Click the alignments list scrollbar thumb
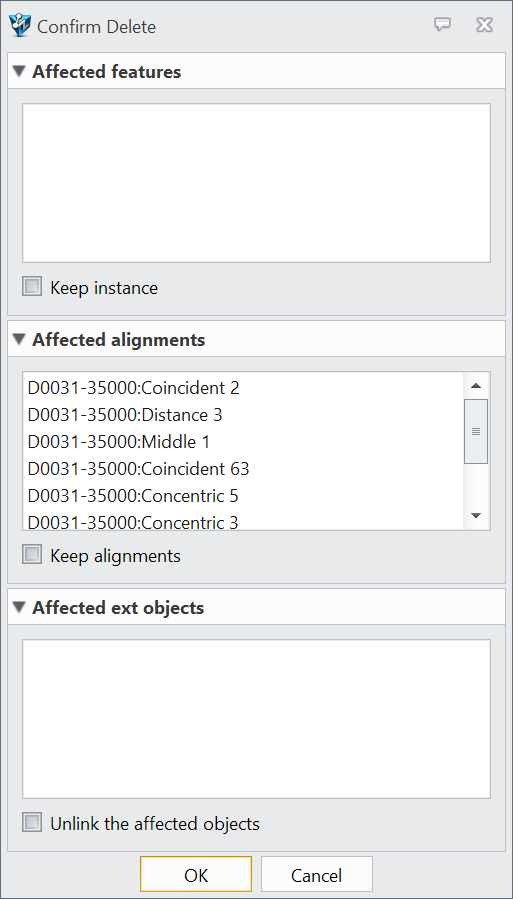The height and width of the screenshot is (899, 513). pyautogui.click(x=476, y=431)
